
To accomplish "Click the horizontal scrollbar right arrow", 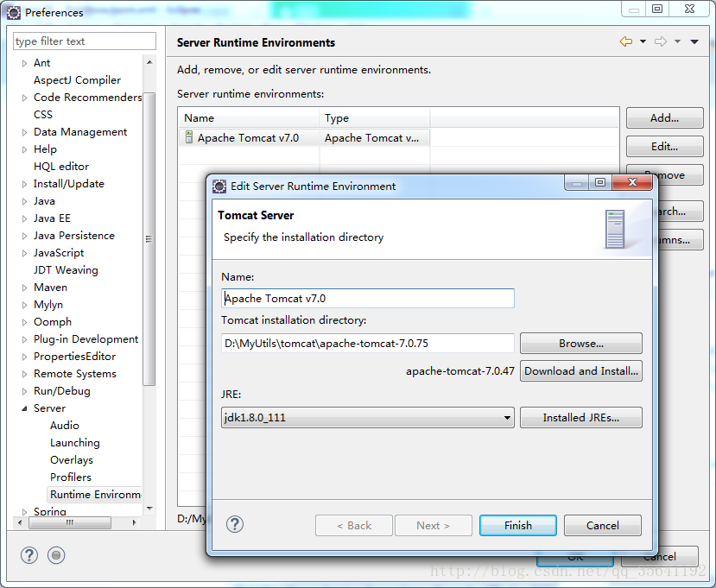I will [x=134, y=522].
